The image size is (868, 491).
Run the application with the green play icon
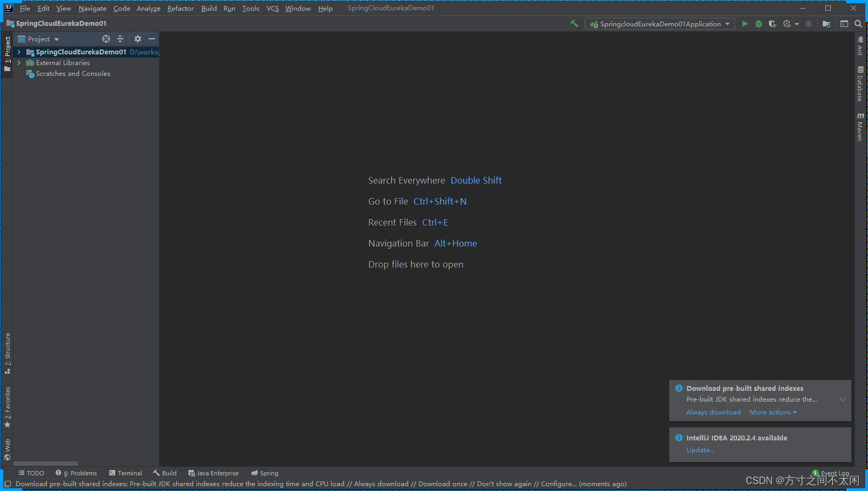(x=745, y=24)
